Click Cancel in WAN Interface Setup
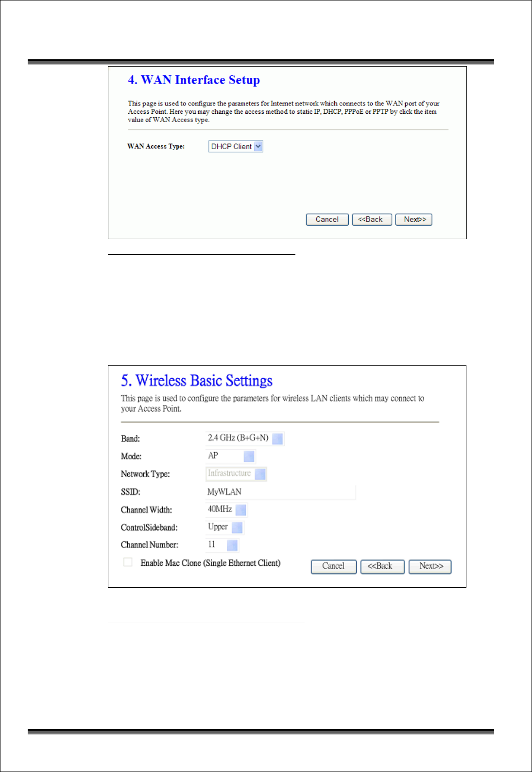Image resolution: width=532 pixels, height=772 pixels. (327, 219)
